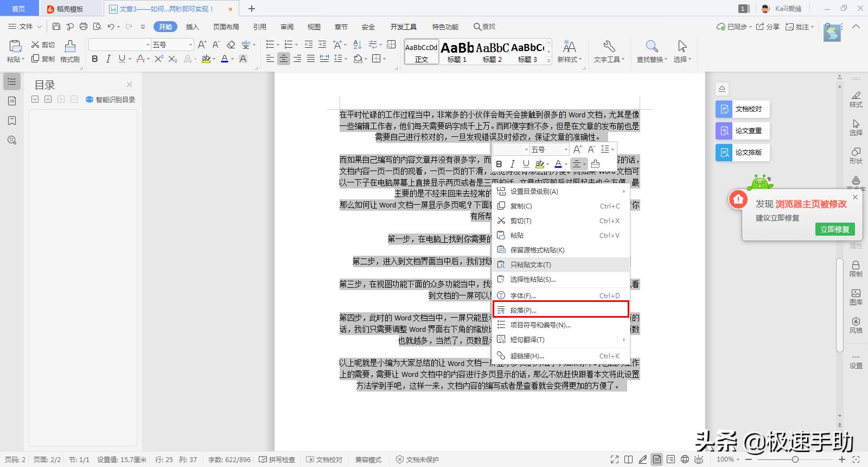Click the Print icon in quick access bar
The height and width of the screenshot is (467, 868).
tap(84, 27)
